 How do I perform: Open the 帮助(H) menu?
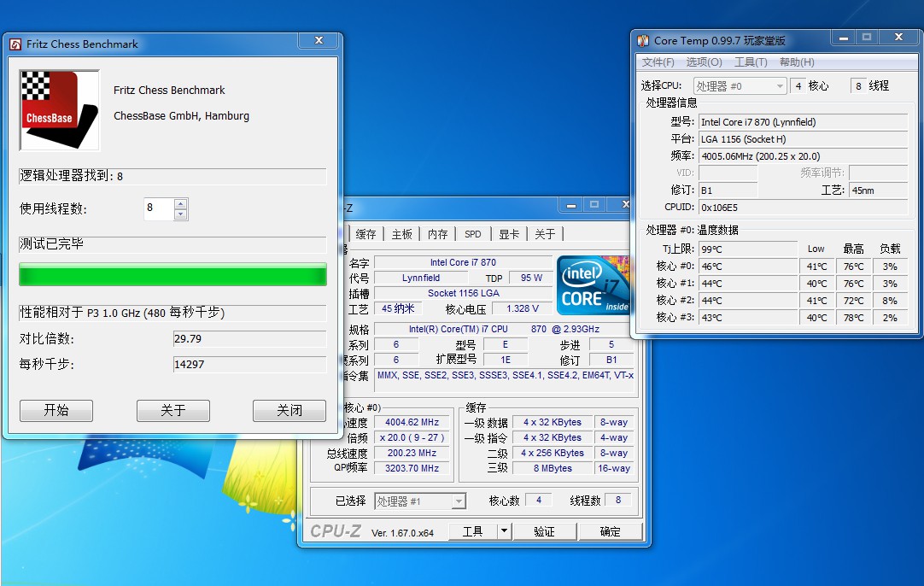pos(797,62)
